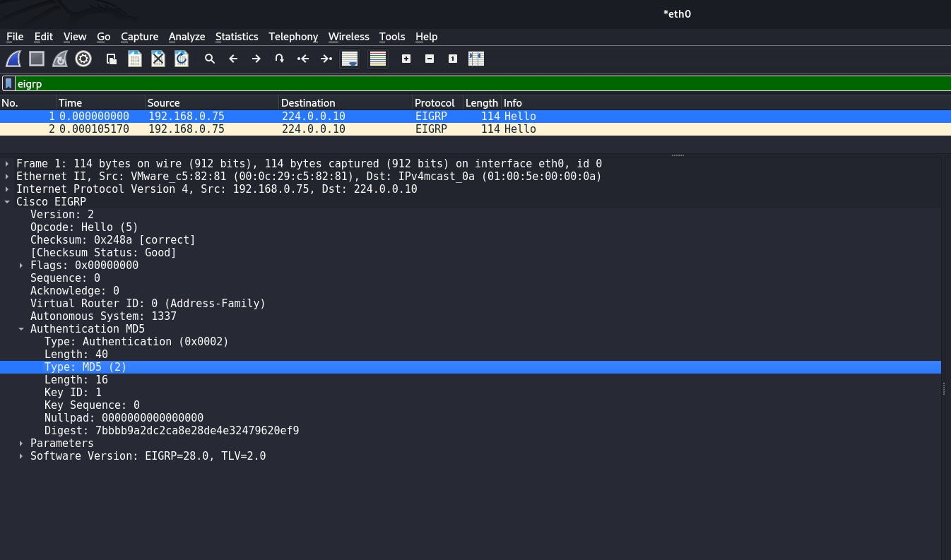Image resolution: width=951 pixels, height=560 pixels.
Task: Reset text to normal zoom size
Action: [x=452, y=59]
